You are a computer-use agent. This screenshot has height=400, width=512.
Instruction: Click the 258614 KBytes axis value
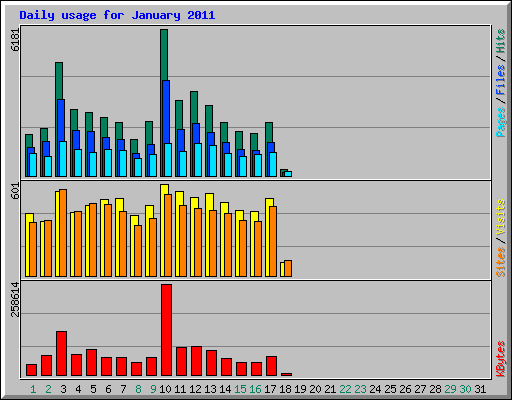click(x=15, y=299)
